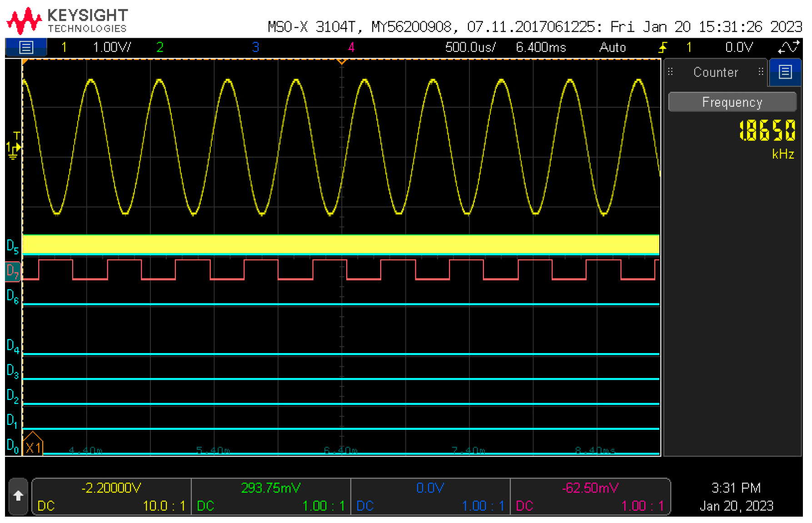Click the channel 2 1.00 : 1 probe ratio
This screenshot has width=812, height=523.
pyautogui.click(x=324, y=506)
